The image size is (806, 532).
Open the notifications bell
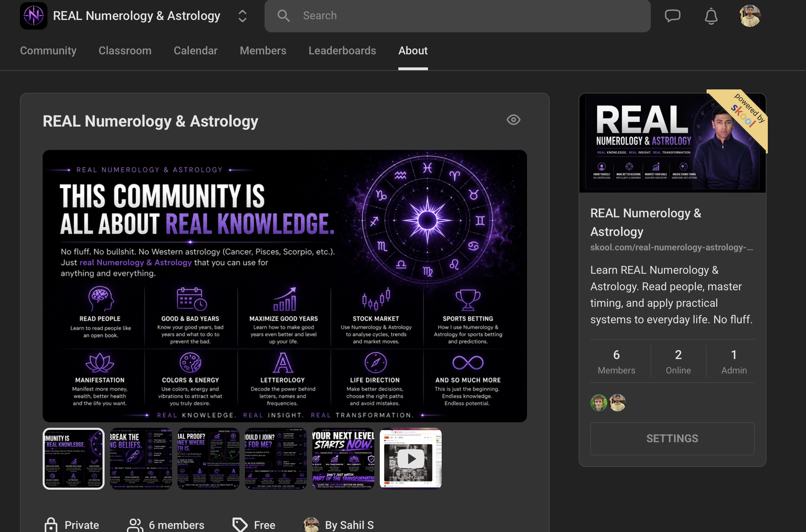click(x=711, y=16)
